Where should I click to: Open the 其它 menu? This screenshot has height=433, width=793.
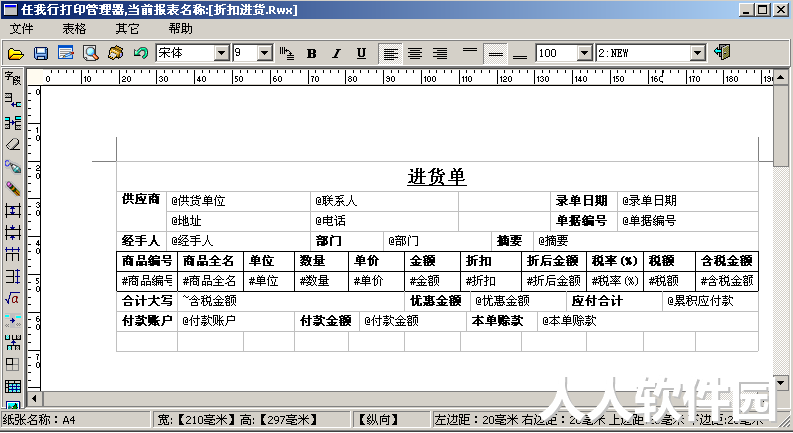127,29
